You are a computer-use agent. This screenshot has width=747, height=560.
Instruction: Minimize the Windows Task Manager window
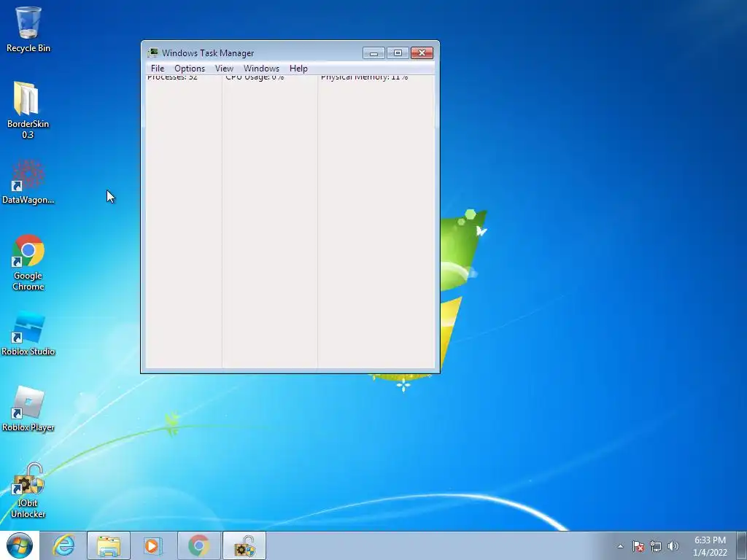(373, 52)
